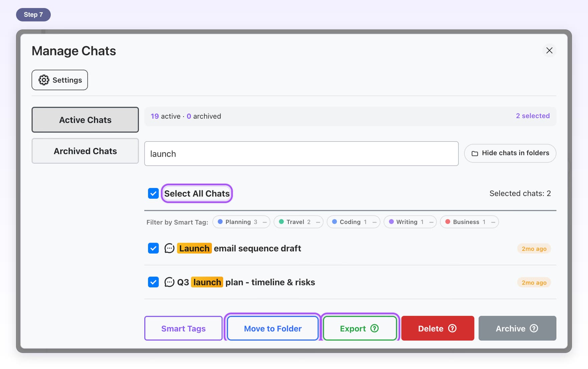This screenshot has width=588, height=369.
Task: Click the minus icon on Writing tag
Action: click(431, 222)
